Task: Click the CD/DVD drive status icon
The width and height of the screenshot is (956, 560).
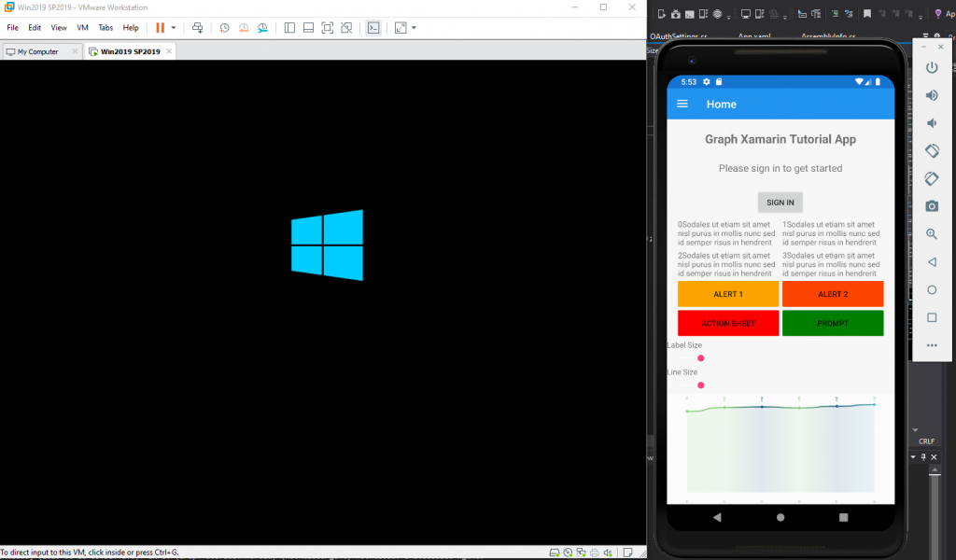Action: 568,553
